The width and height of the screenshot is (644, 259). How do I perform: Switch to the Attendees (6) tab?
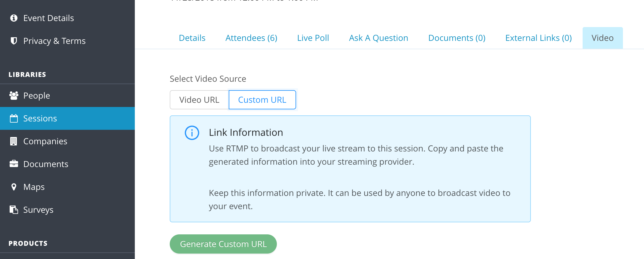[x=251, y=38]
